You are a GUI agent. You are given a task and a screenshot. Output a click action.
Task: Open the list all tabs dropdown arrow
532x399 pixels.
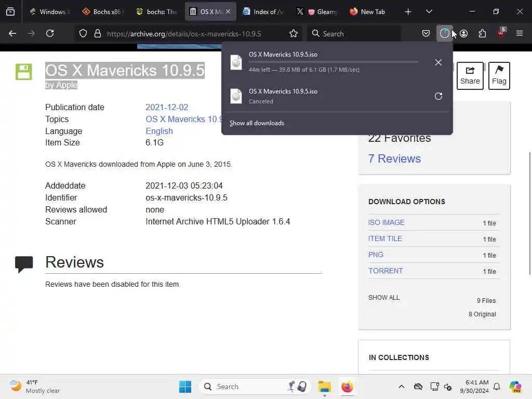pyautogui.click(x=429, y=12)
